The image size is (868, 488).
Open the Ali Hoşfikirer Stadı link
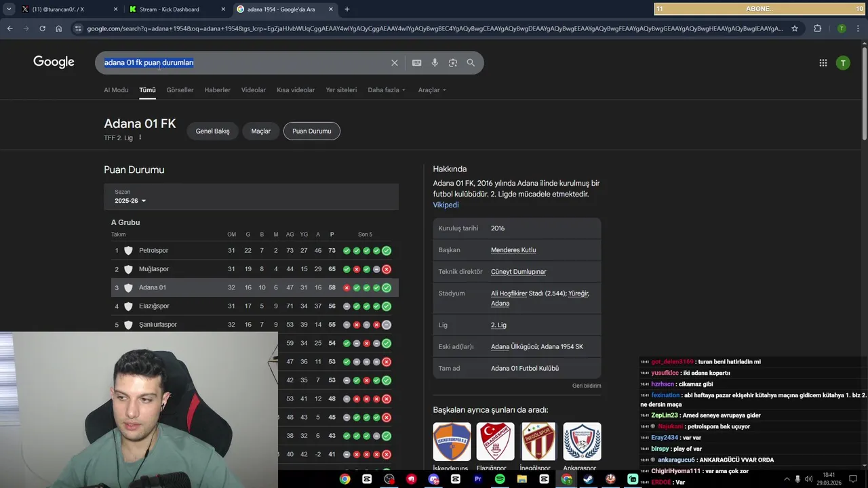(518, 293)
